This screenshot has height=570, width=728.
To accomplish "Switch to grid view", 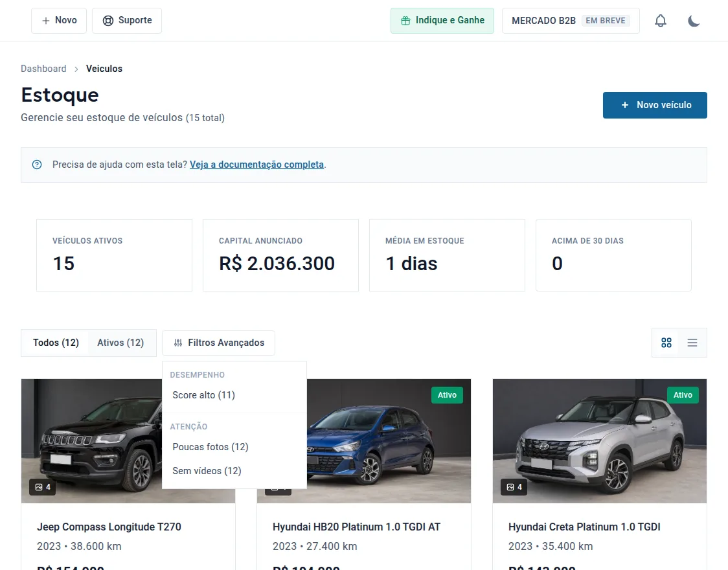I will [666, 343].
